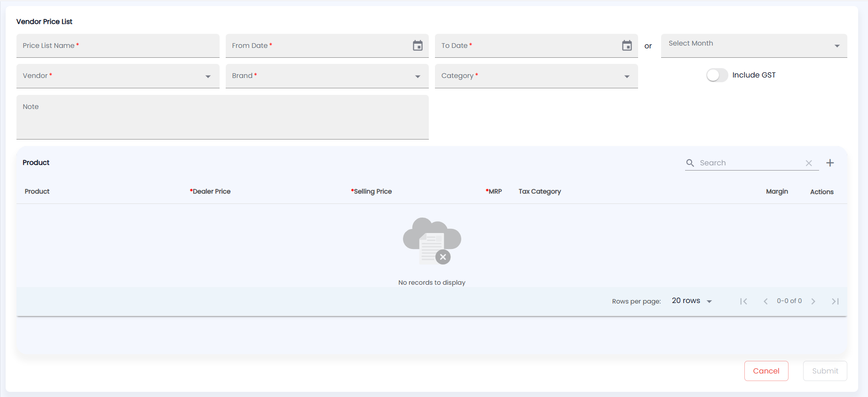Focus the Price List Name field
Image resolution: width=868 pixels, height=397 pixels.
pos(118,46)
